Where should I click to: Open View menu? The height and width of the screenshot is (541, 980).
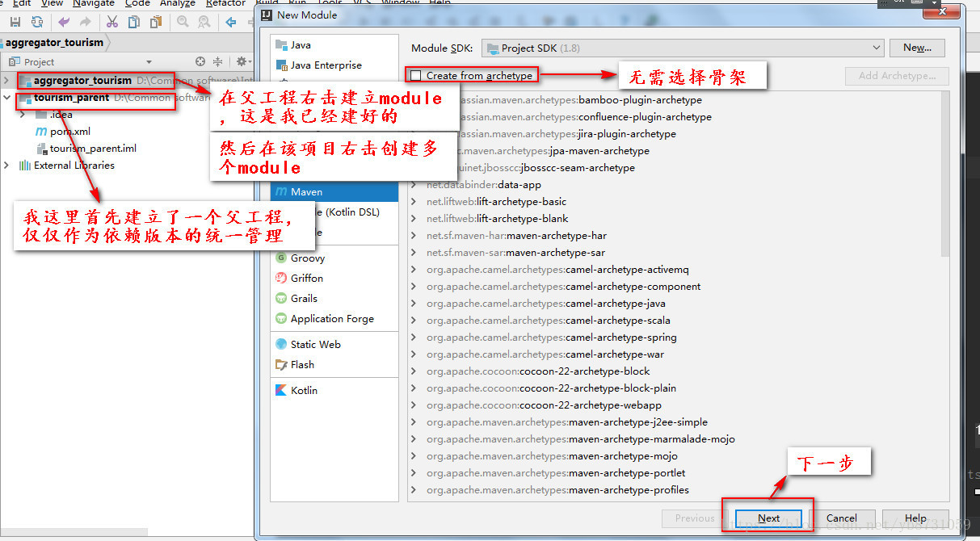coord(52,3)
